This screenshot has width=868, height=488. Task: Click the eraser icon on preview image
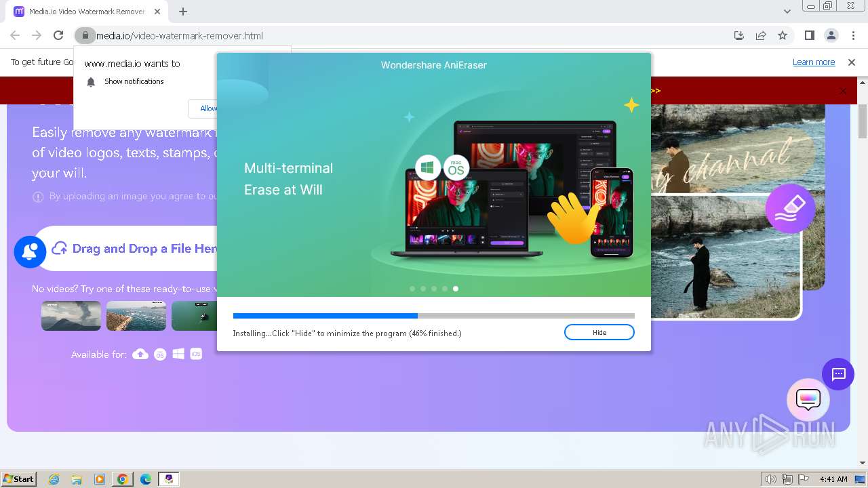click(x=790, y=209)
